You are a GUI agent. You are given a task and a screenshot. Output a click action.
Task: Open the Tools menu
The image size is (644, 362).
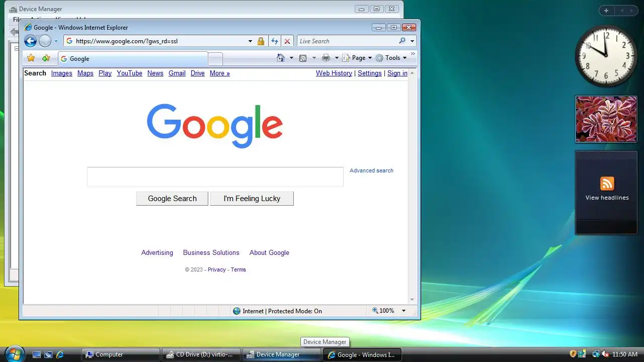click(391, 58)
